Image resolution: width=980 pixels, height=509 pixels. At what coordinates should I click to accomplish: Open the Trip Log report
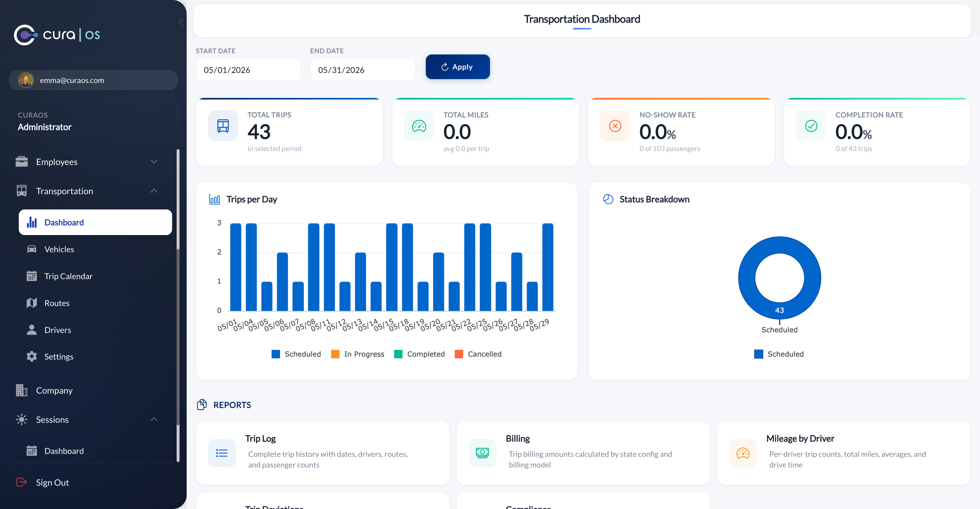(322, 453)
